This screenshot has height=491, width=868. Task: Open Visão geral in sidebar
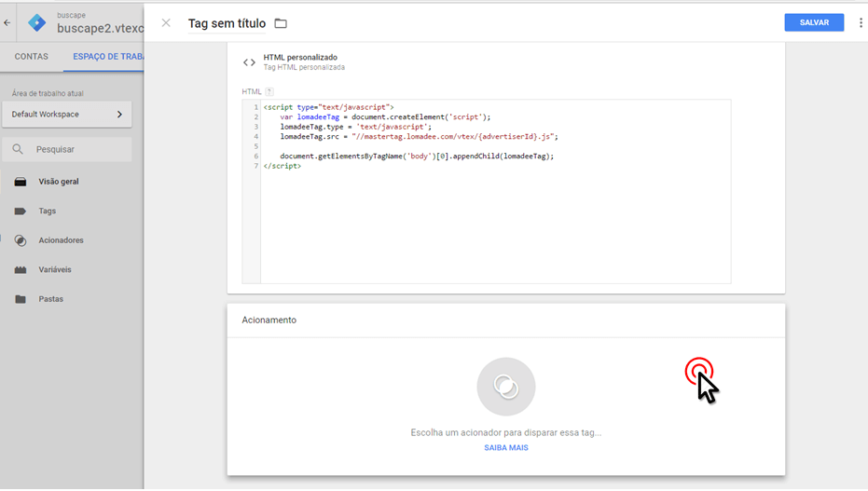[x=59, y=182]
